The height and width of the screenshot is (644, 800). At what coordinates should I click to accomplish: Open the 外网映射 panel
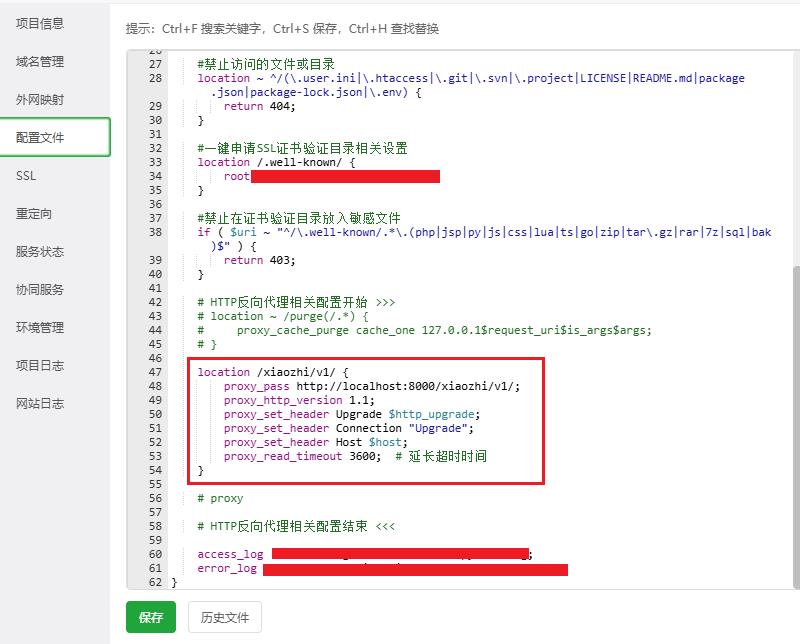coord(38,100)
